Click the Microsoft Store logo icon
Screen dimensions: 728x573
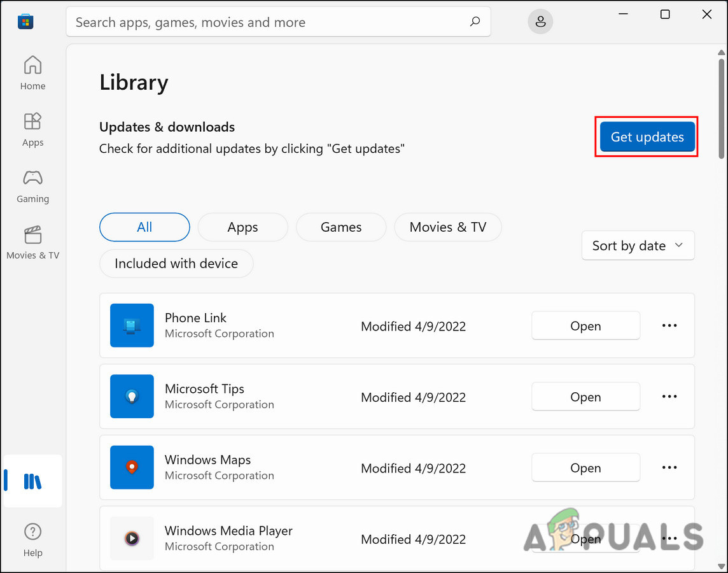25,22
